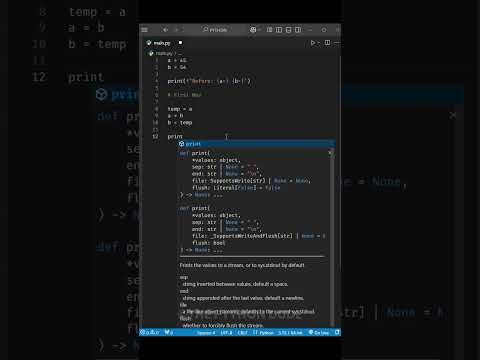Click code line 'b = temp'
Screen dimensions: 480x360
pyautogui.click(x=180, y=123)
